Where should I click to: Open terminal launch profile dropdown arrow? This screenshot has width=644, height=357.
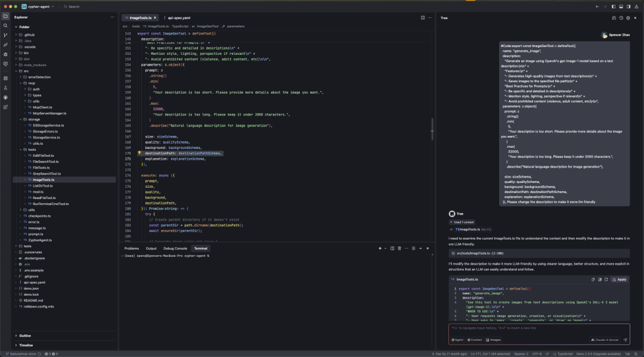(385, 249)
